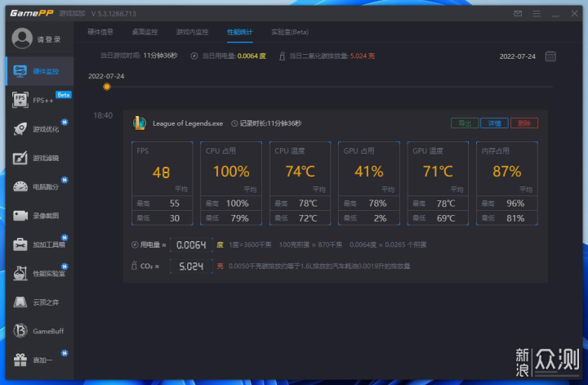Click GPU 占用 最低 2% value
588x385 pixels.
click(380, 218)
